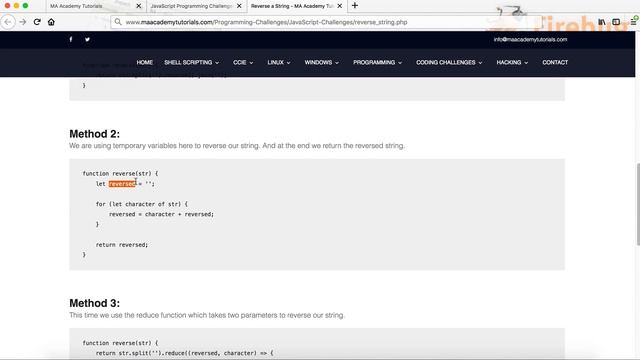Image resolution: width=640 pixels, height=360 pixels.
Task: Open the browser home page
Action: pos(51,22)
